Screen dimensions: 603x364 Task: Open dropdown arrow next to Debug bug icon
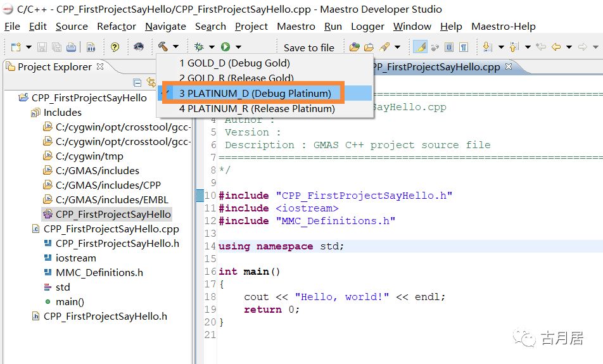click(x=212, y=47)
